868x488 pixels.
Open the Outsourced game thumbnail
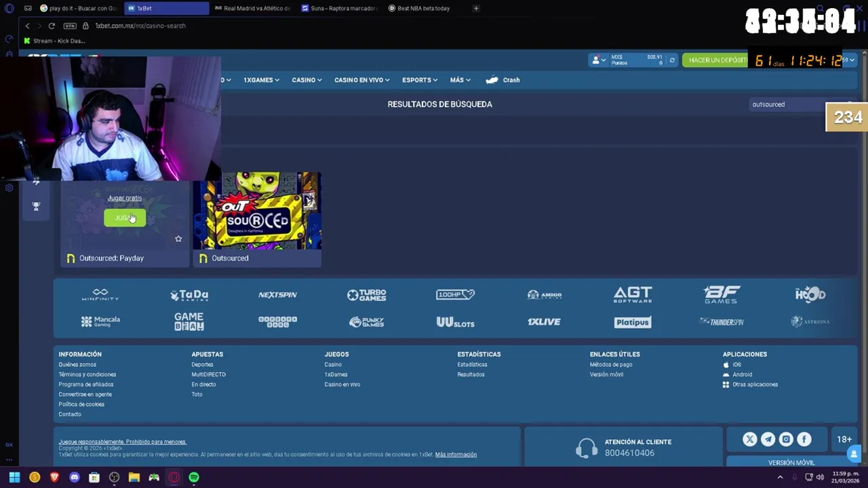pos(257,211)
